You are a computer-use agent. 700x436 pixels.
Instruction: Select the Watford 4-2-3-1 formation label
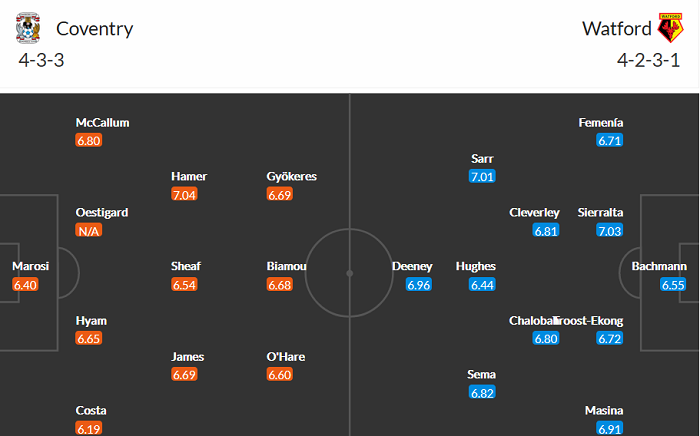point(650,60)
